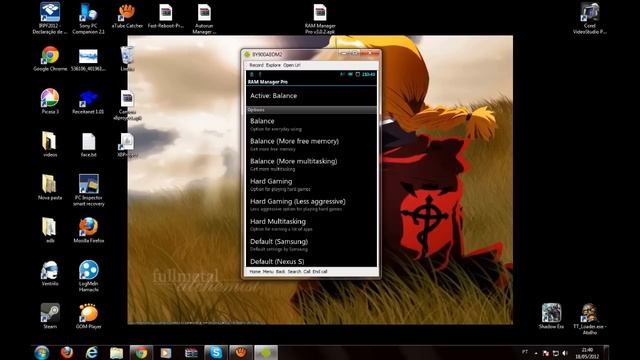Choose Balance (More multitasking) profile

coord(311,164)
